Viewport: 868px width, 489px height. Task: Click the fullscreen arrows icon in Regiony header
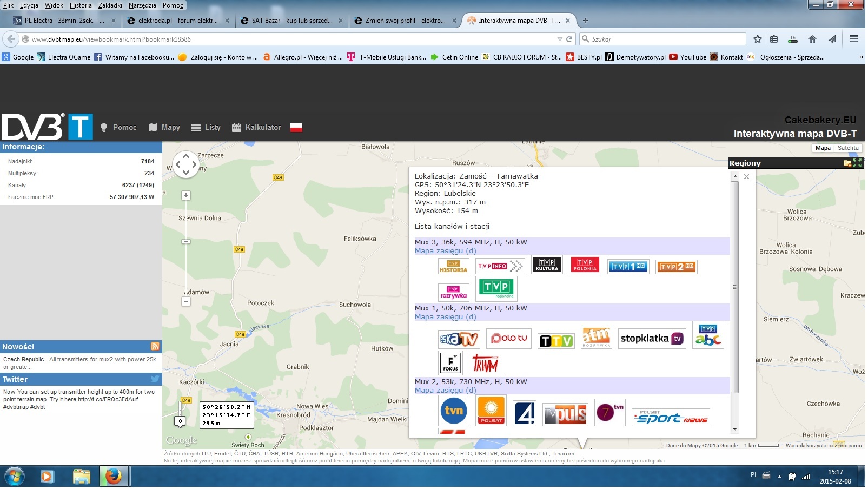858,163
